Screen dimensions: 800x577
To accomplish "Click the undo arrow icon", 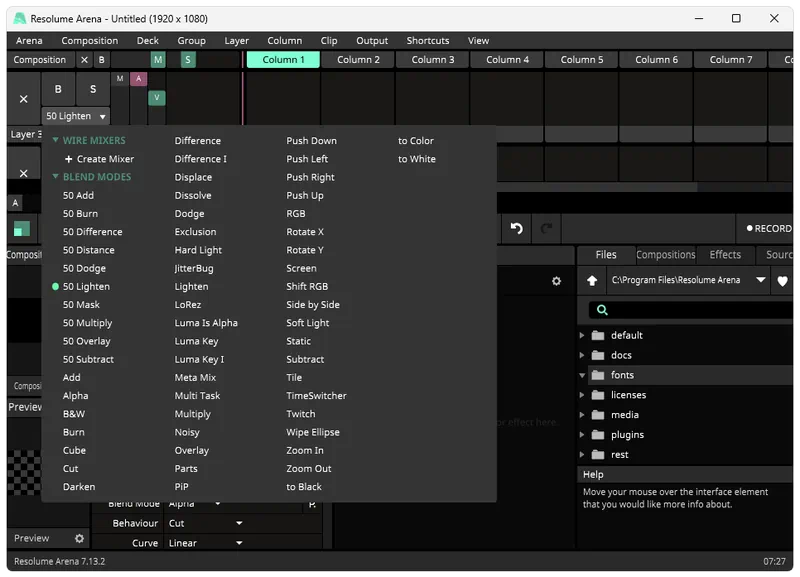I will [x=516, y=228].
